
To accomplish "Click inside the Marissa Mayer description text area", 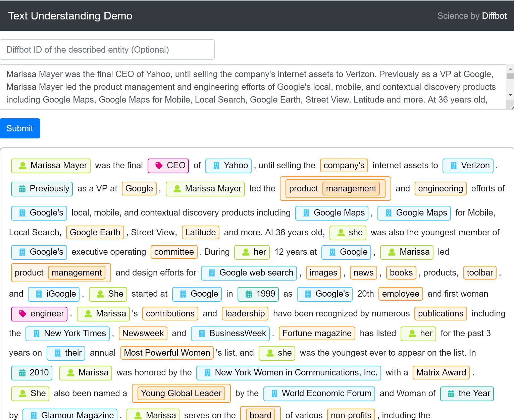I will click(x=253, y=87).
